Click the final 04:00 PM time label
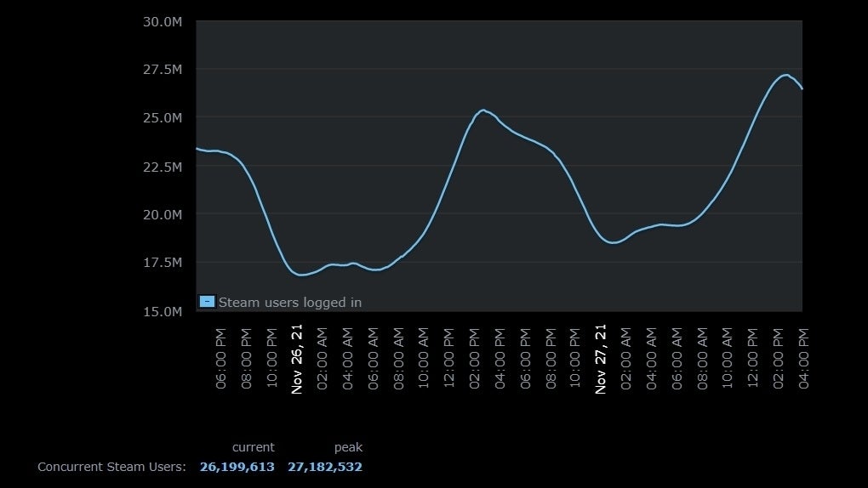This screenshot has width=868, height=488. (802, 358)
